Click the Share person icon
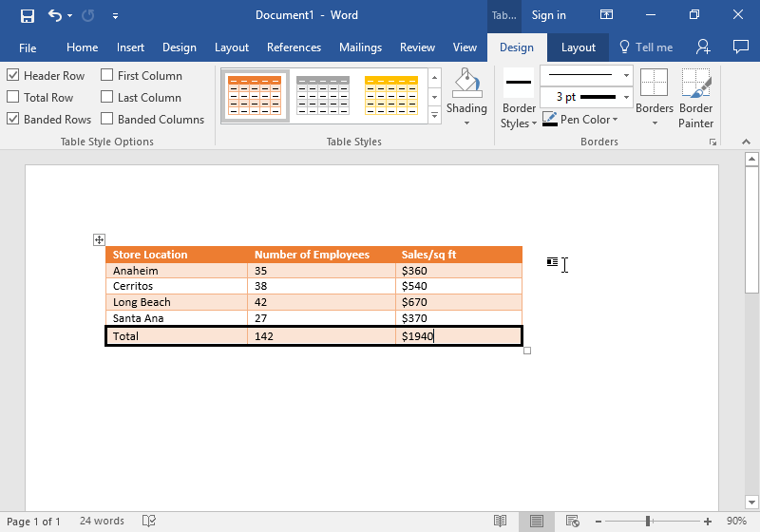This screenshot has width=760, height=532. point(703,47)
